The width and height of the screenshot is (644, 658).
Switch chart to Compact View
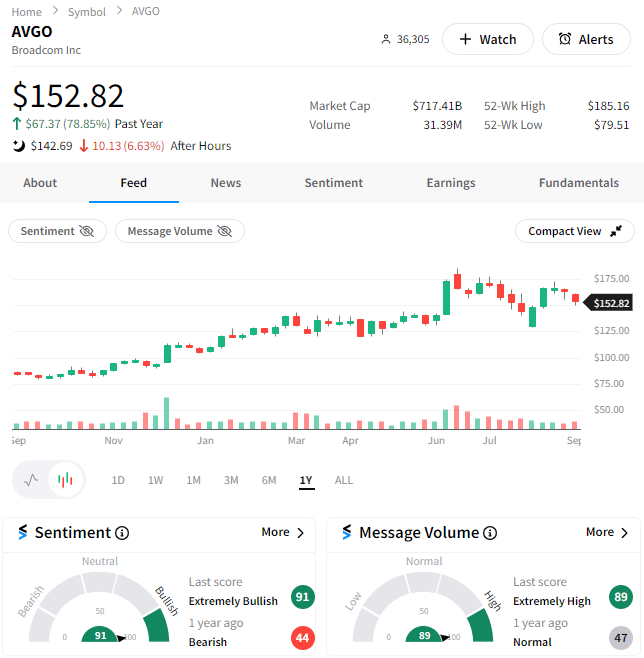(575, 231)
